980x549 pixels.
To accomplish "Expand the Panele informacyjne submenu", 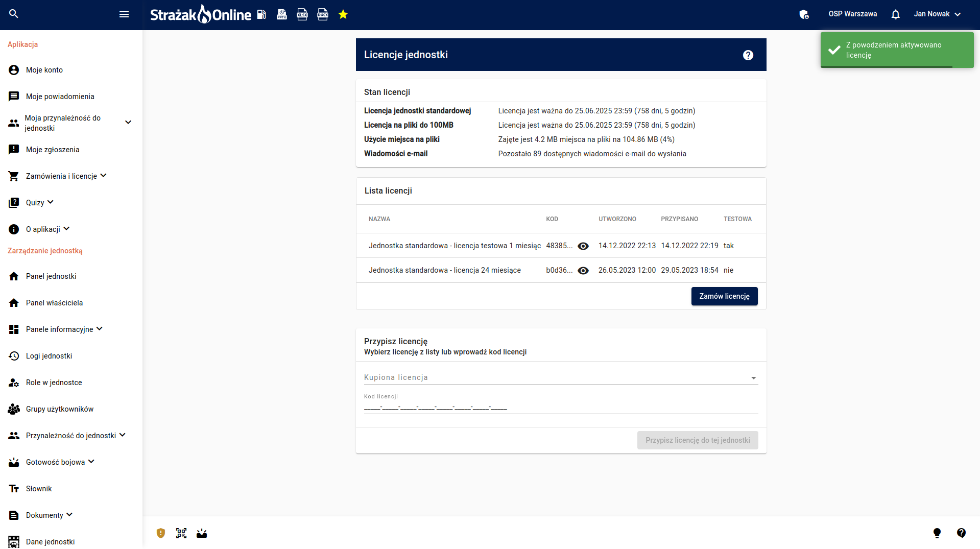I will [x=100, y=329].
